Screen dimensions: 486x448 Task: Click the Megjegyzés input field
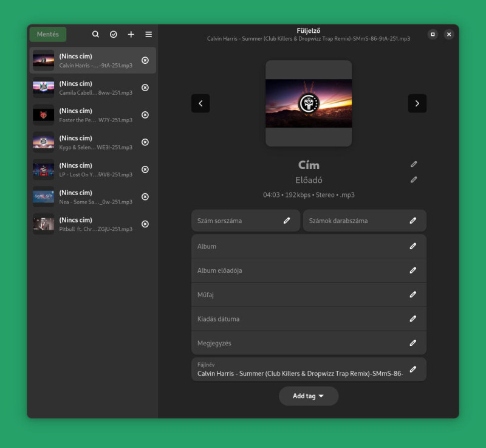coord(309,343)
